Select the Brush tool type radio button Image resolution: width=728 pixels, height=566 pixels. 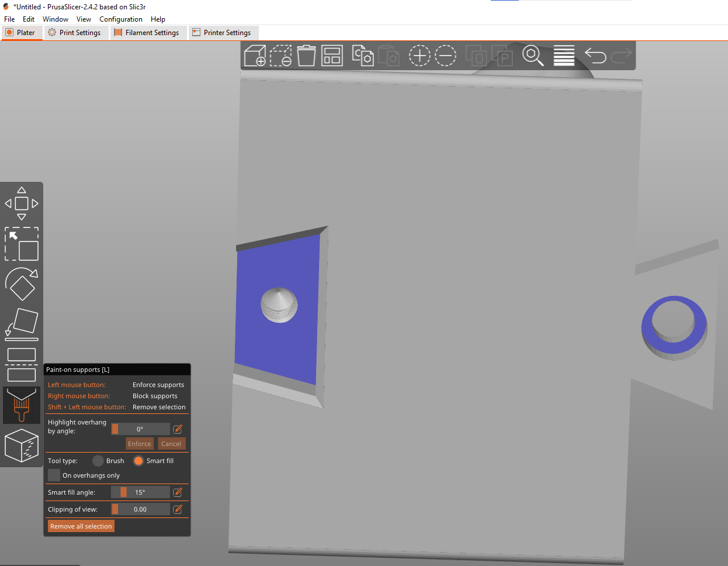98,461
